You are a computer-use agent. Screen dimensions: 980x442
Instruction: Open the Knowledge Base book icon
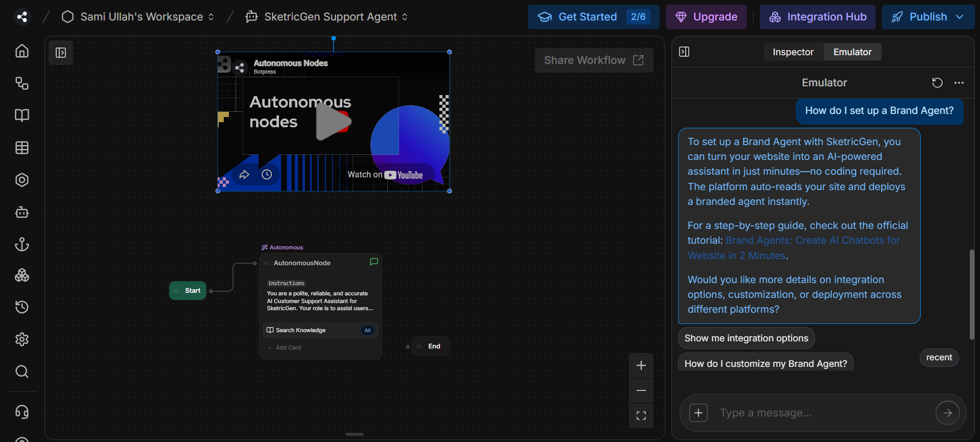(x=22, y=115)
